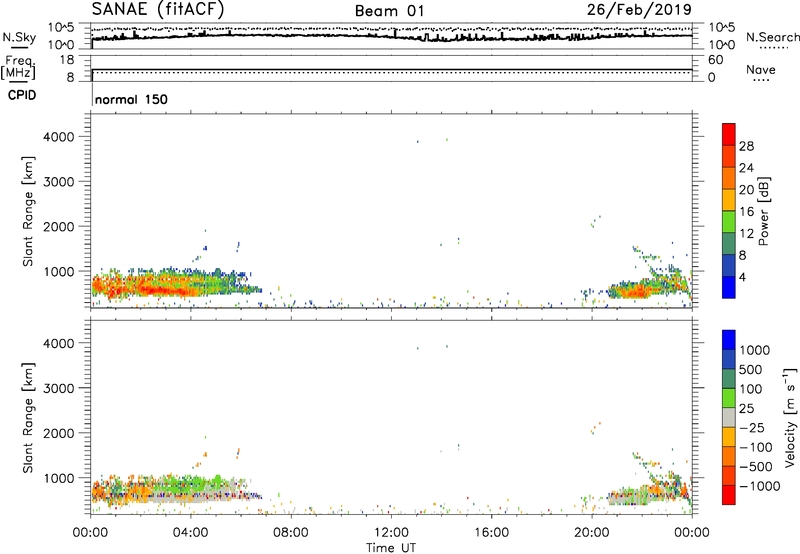Click the 20:00 time axis tick label
This screenshot has height=554, width=800.
point(591,533)
